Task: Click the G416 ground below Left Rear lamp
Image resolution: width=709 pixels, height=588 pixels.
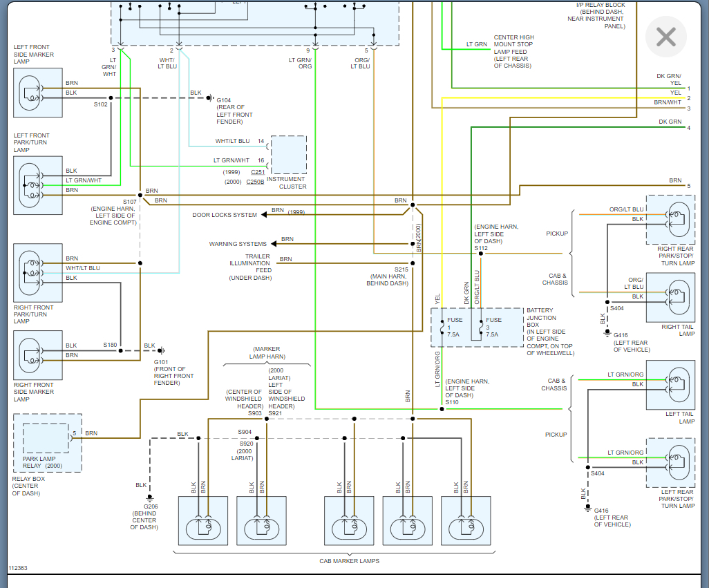Action: point(588,508)
